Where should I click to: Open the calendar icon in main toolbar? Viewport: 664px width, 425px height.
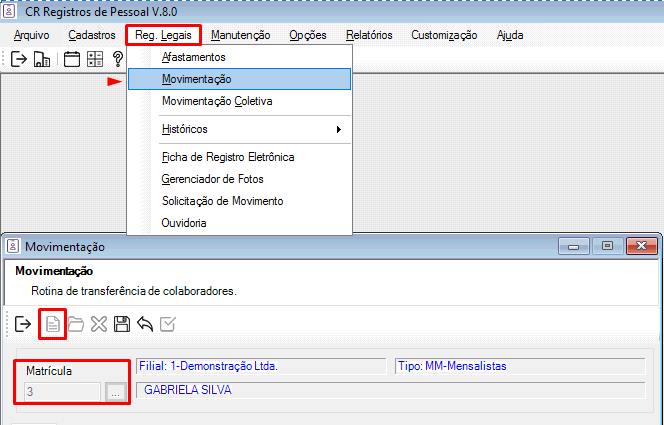pyautogui.click(x=72, y=59)
